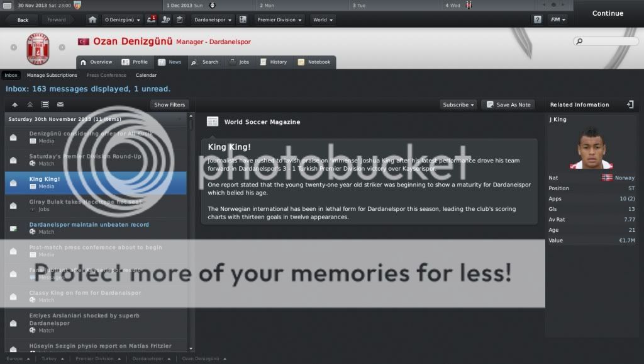644x364 pixels.
Task: Click the club shield icon next to 23:00
Action: [77, 5]
